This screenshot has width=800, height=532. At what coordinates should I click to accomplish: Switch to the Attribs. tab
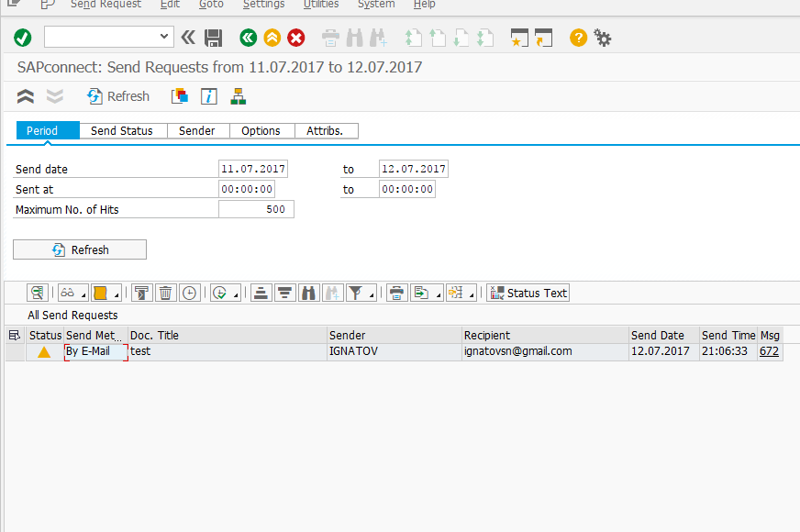click(x=327, y=130)
